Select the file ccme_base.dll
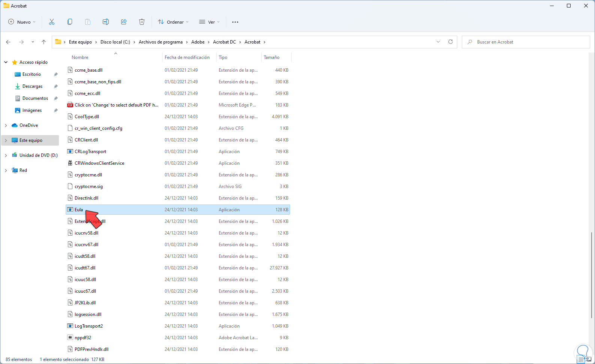The width and height of the screenshot is (595, 364). tap(178, 70)
